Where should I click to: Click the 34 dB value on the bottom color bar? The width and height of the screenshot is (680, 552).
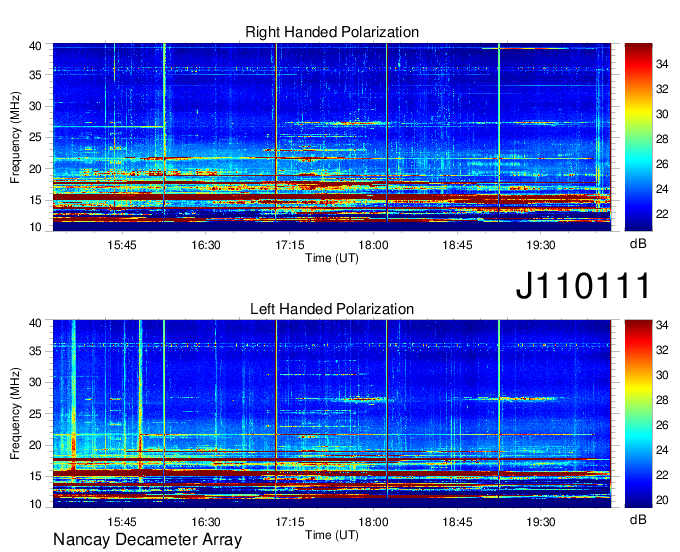(662, 325)
